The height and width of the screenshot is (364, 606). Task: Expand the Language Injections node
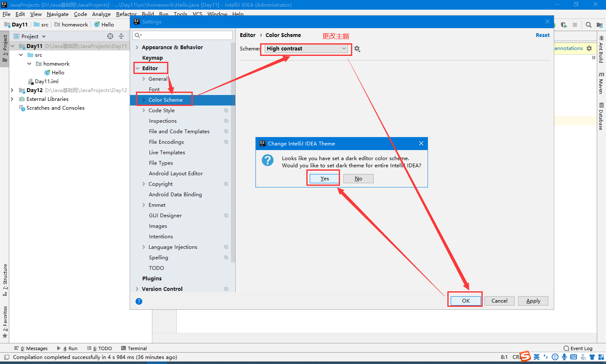coord(144,247)
